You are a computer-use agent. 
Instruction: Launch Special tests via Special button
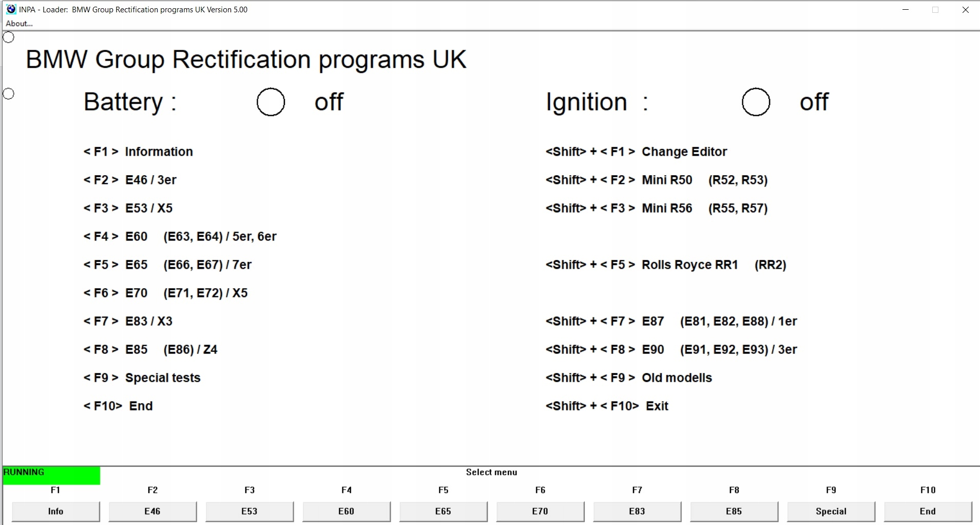click(831, 511)
